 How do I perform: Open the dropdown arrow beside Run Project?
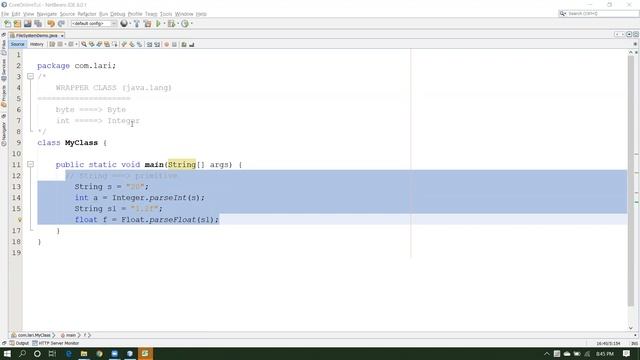(164, 24)
